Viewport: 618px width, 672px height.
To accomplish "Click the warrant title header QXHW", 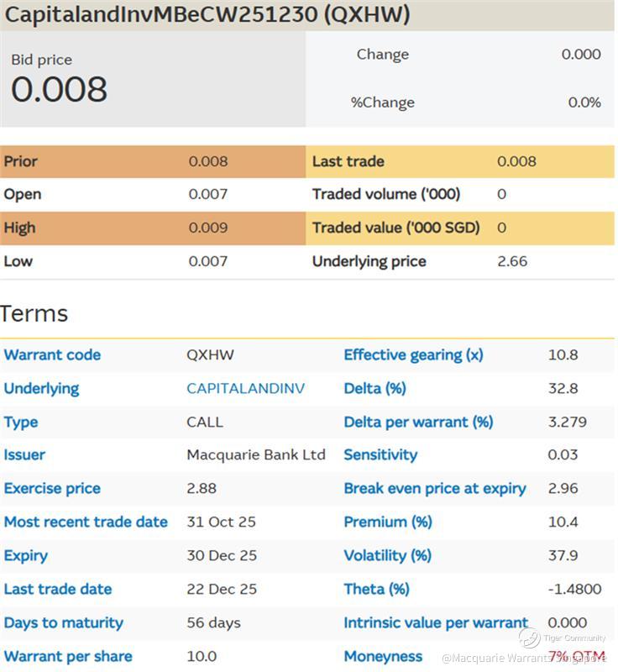I will pyautogui.click(x=208, y=14).
